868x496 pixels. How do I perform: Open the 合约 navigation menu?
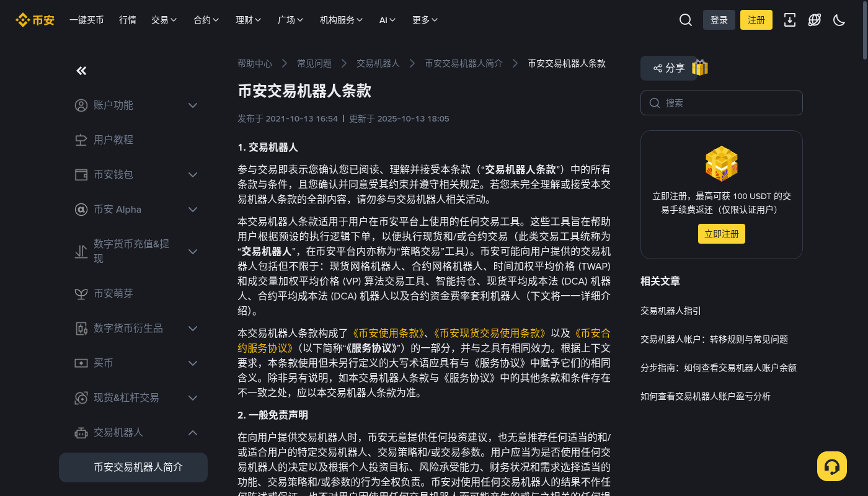click(x=206, y=20)
